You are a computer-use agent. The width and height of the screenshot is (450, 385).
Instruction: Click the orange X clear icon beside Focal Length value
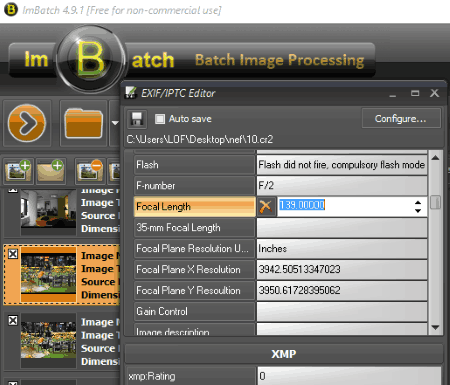(266, 207)
